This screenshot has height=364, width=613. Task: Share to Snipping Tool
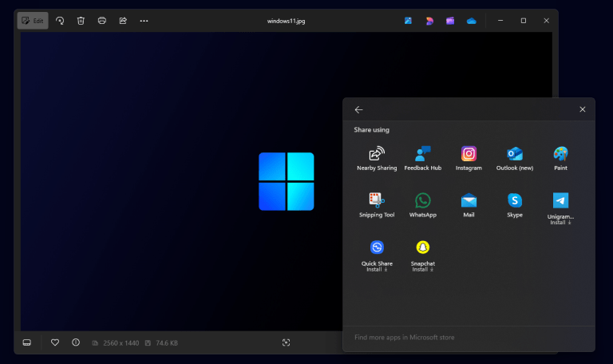pyautogui.click(x=377, y=206)
